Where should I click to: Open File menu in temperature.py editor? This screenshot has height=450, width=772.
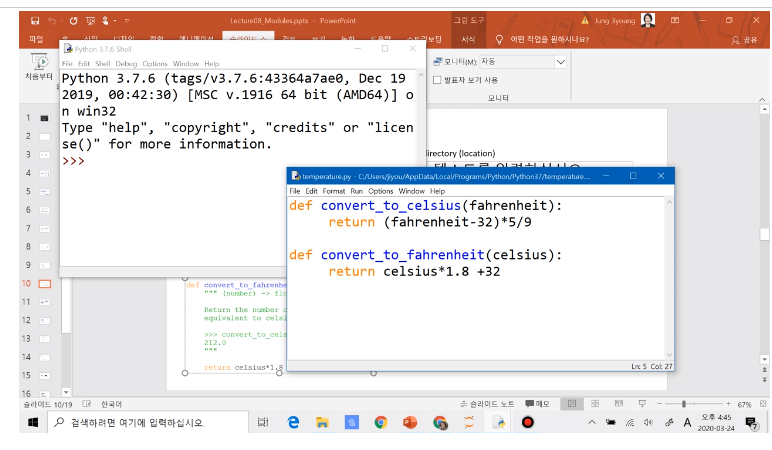[x=294, y=191]
